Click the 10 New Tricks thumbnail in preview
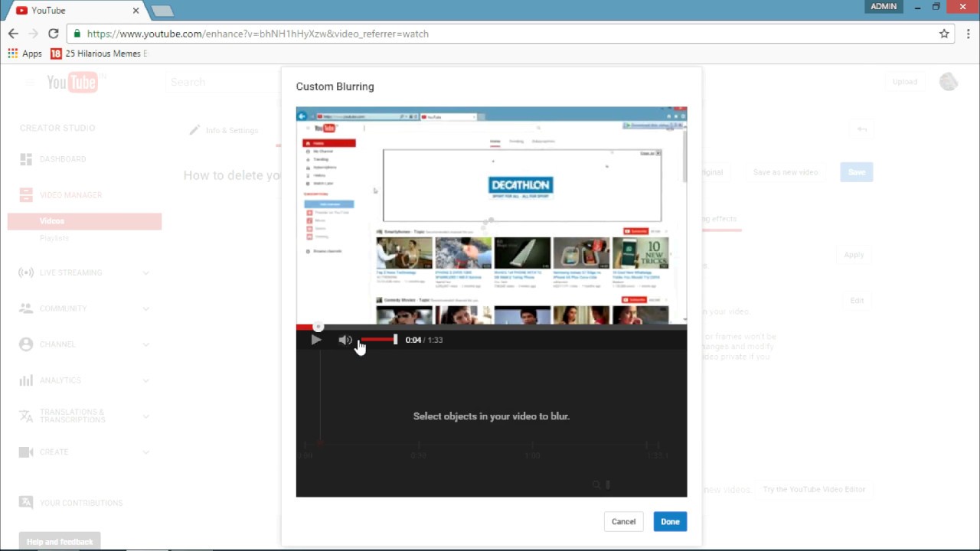Image resolution: width=980 pixels, height=551 pixels. tap(640, 253)
